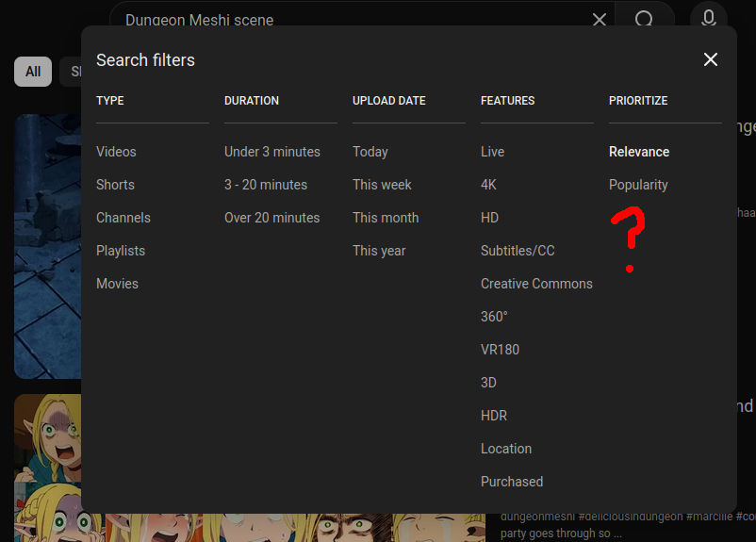
Task: Enable the Live feature filter
Action: coord(492,152)
